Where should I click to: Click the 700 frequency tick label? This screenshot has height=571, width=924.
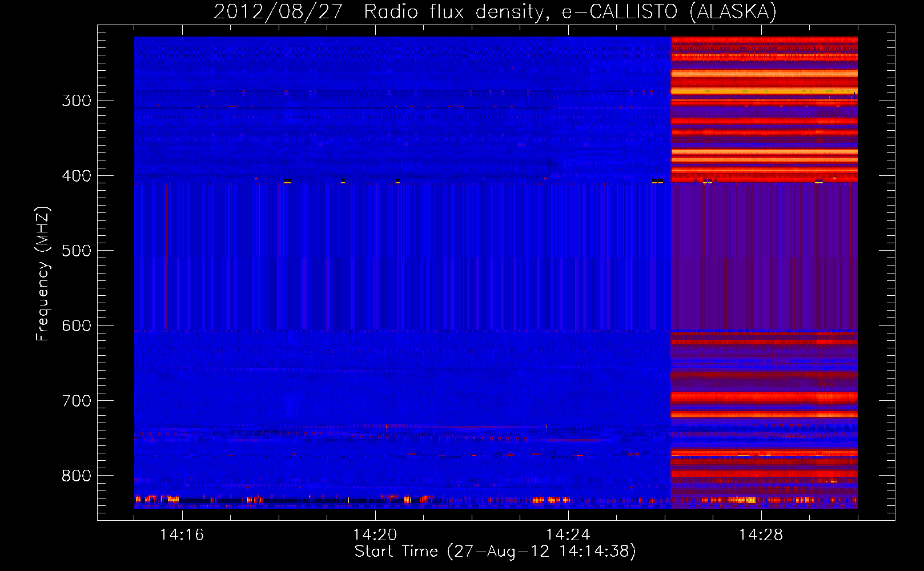click(77, 401)
